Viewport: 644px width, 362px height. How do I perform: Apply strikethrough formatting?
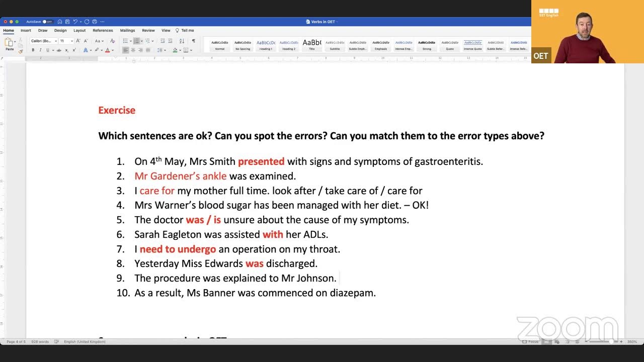59,50
